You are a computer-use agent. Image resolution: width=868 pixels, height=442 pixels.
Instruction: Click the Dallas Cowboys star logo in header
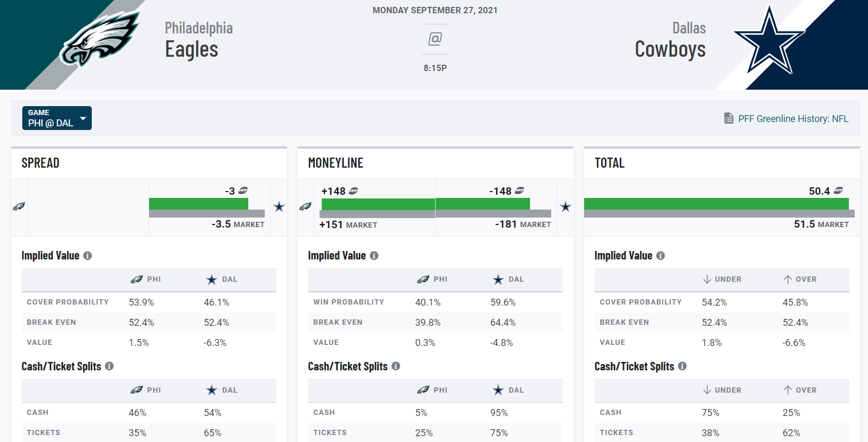coord(769,41)
